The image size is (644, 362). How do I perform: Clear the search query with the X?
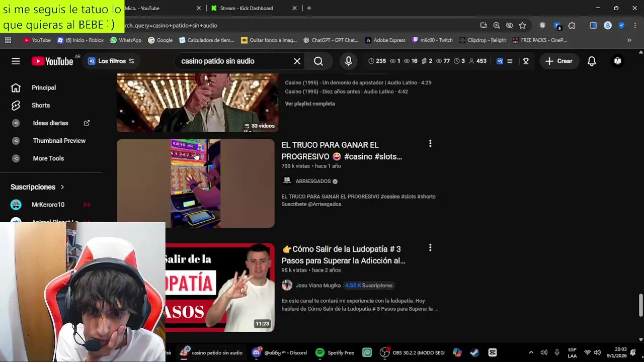click(x=297, y=61)
